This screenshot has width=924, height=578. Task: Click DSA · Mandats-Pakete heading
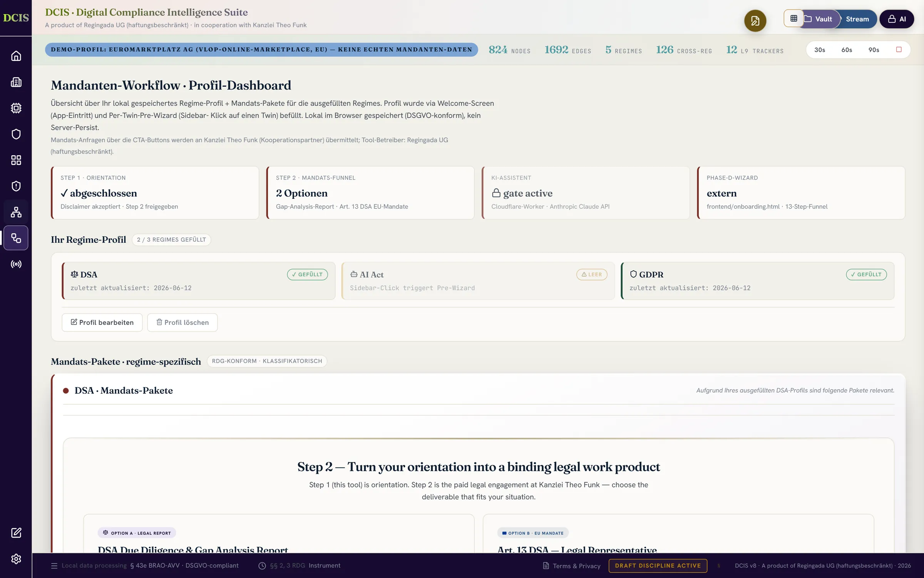[x=124, y=390]
